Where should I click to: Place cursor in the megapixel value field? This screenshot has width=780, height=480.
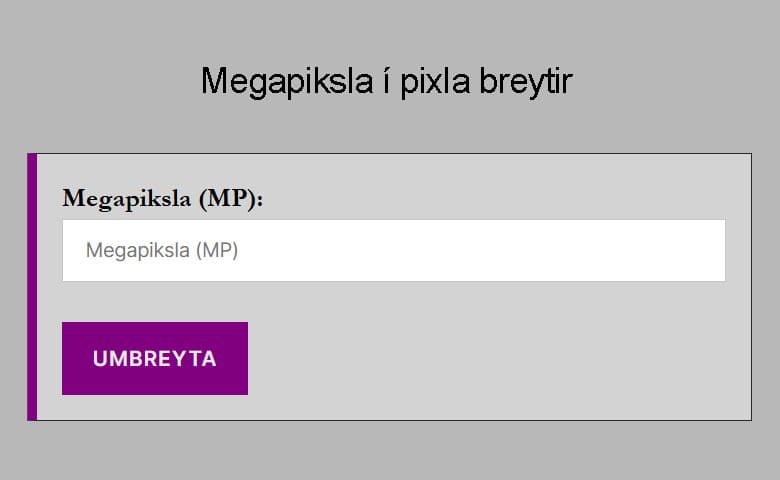tap(393, 250)
